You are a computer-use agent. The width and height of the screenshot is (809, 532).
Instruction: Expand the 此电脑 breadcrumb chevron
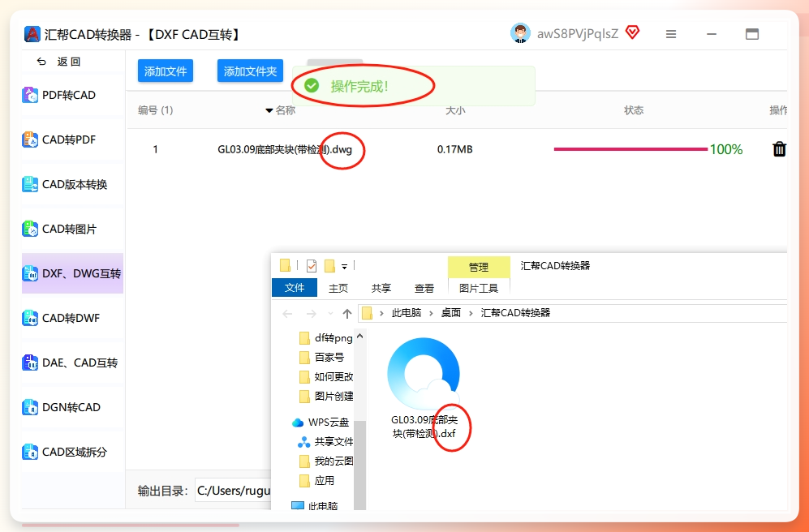[431, 313]
